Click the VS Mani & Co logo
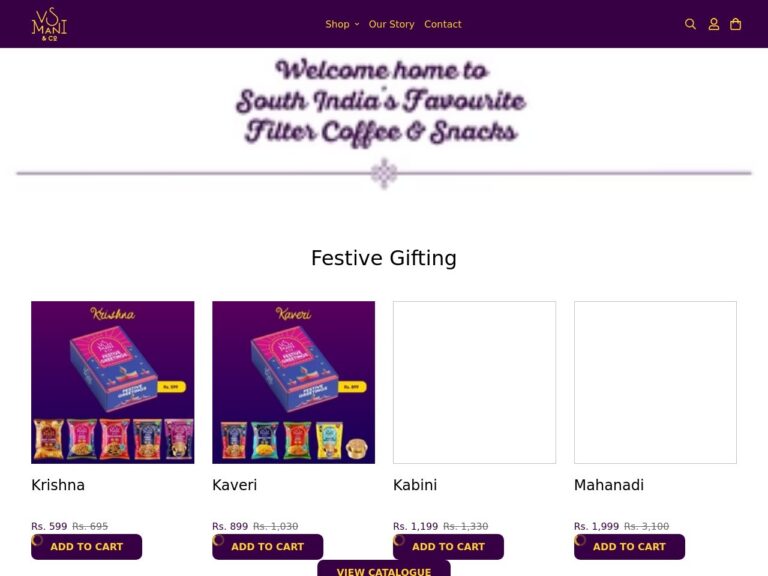The width and height of the screenshot is (768, 576). [49, 24]
